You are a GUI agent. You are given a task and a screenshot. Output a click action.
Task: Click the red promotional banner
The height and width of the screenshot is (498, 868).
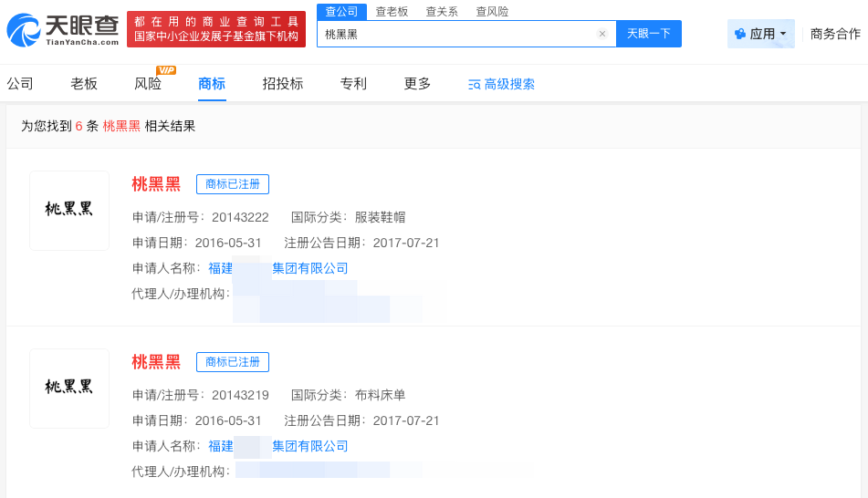tap(216, 29)
